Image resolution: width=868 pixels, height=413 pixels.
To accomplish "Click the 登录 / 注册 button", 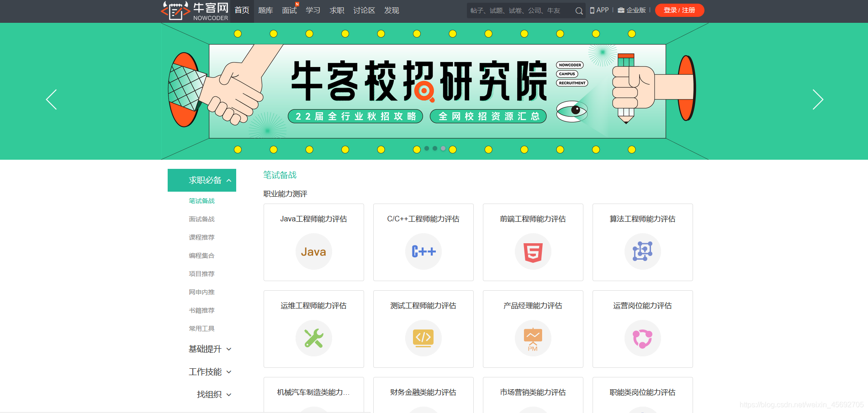I will tap(679, 10).
